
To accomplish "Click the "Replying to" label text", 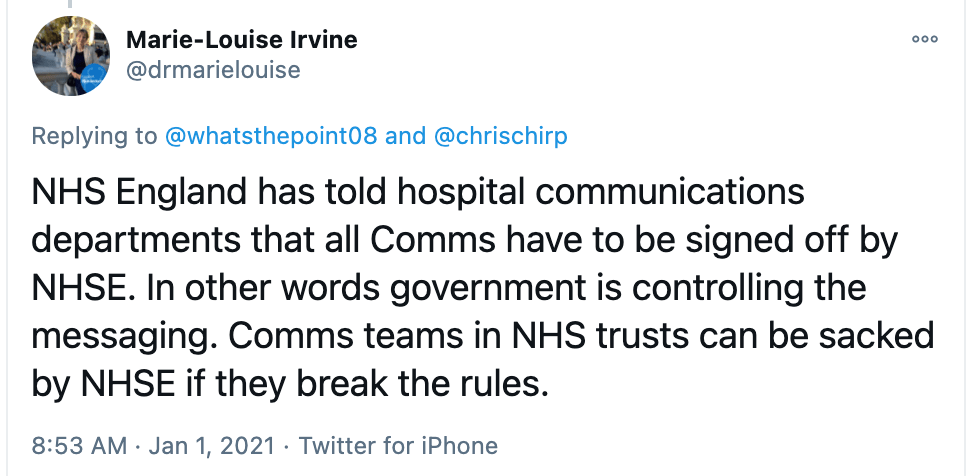I will coord(94,136).
